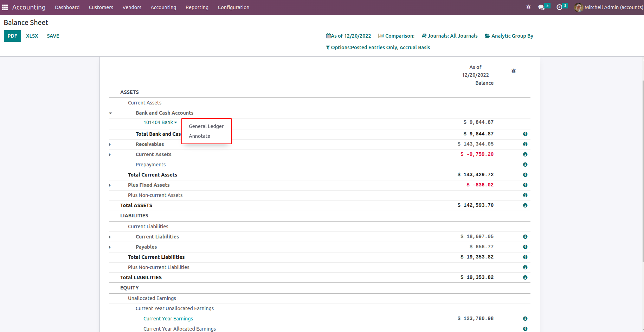
Task: Open the Customers menu
Action: pos(101,7)
